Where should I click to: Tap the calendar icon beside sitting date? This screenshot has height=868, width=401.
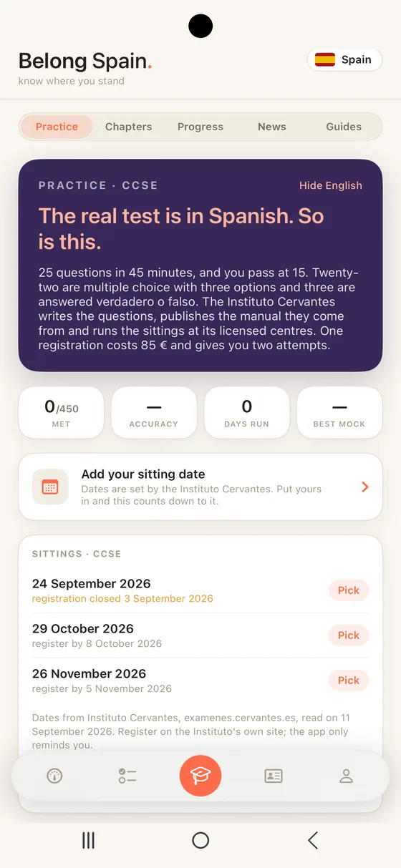tap(50, 487)
